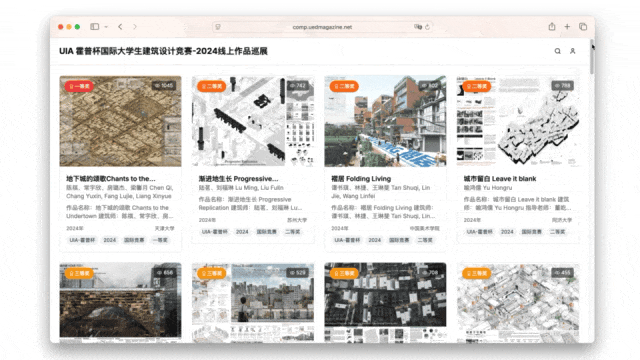The width and height of the screenshot is (640, 360).
Task: Open the Progressive Replication project thumbnail
Action: [x=253, y=121]
